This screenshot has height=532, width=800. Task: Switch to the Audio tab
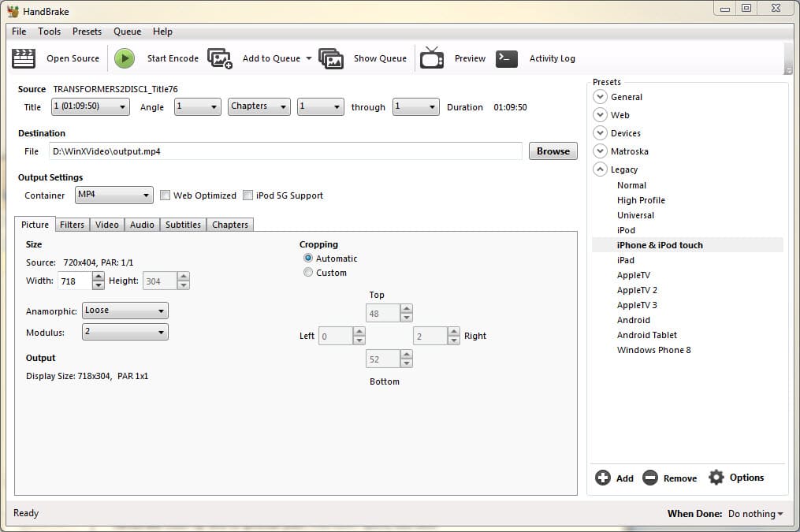(142, 225)
